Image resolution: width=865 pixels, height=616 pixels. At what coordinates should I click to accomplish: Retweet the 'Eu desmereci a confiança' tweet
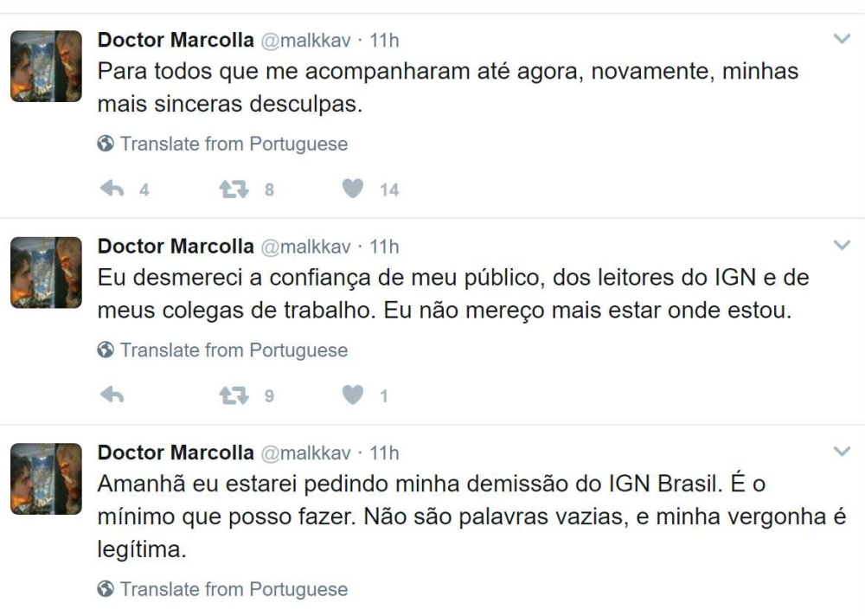pyautogui.click(x=234, y=395)
